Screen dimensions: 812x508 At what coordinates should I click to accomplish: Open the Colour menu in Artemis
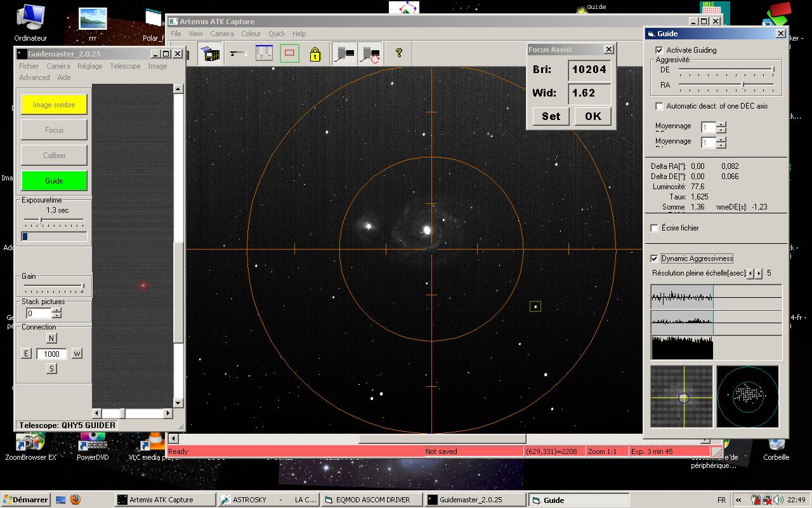tap(251, 34)
